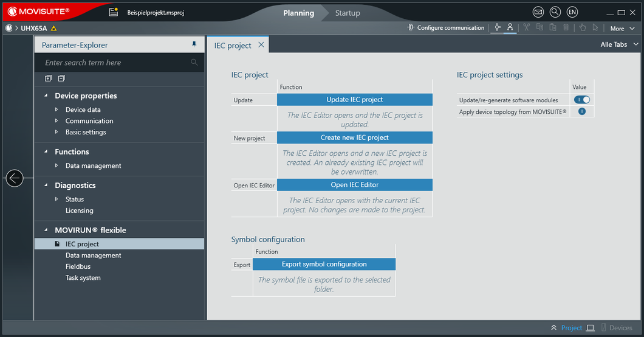The image size is (644, 337).
Task: Click the envelope message icon in title bar
Action: pos(538,12)
